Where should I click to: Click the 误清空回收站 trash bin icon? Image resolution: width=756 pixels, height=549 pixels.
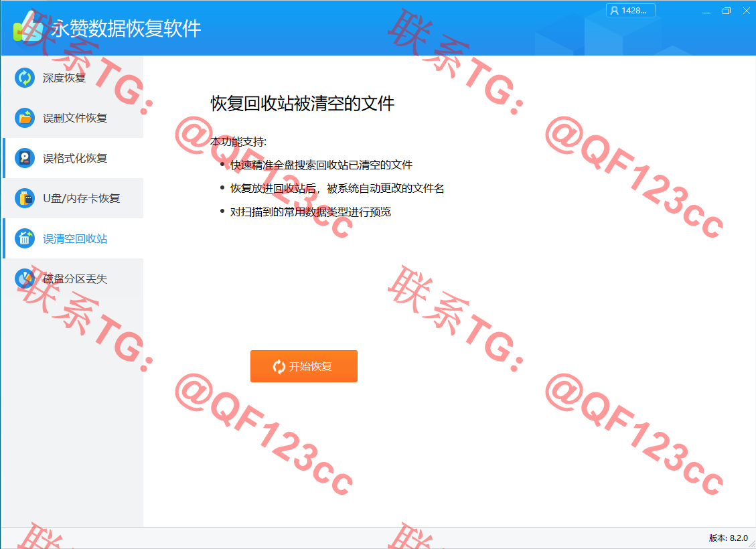(25, 238)
